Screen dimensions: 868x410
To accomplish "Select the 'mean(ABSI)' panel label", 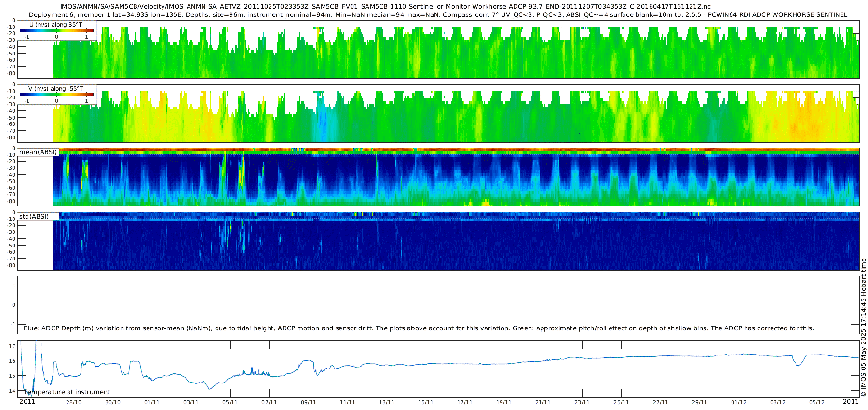I will (38, 152).
